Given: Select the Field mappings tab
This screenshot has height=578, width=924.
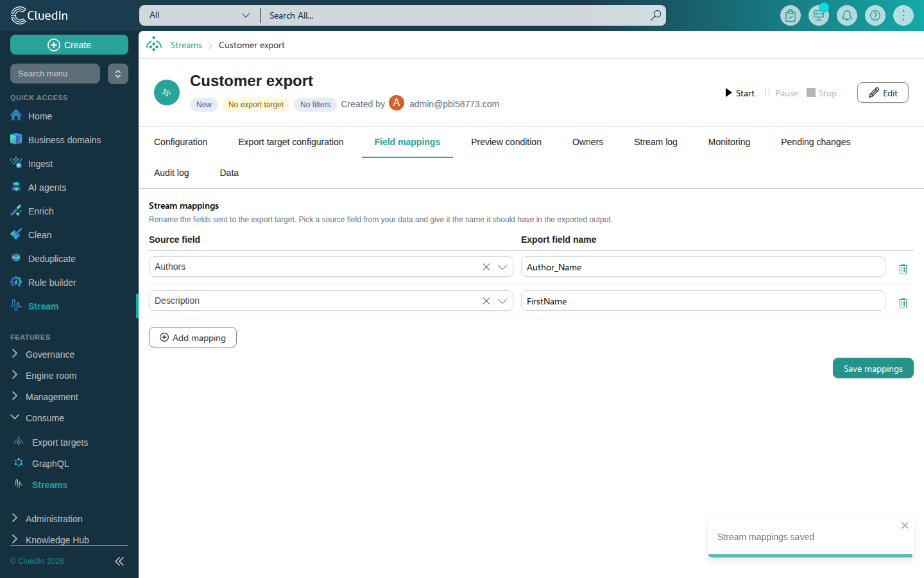Looking at the screenshot, I should pos(407,142).
